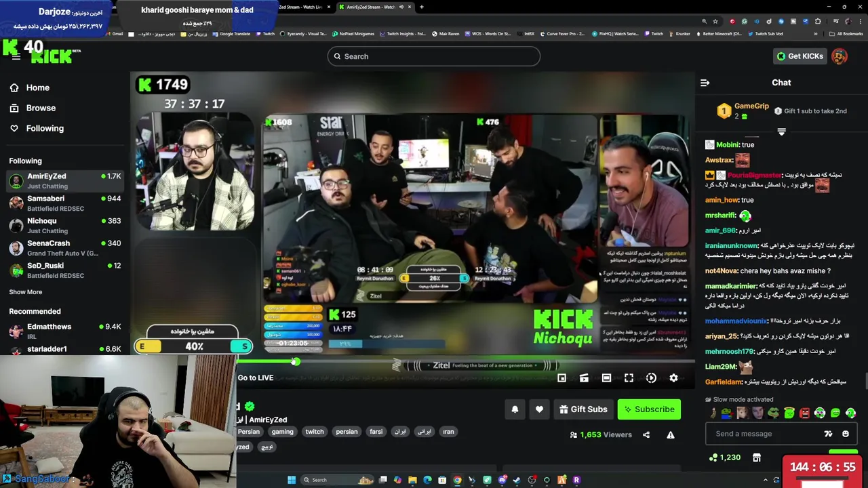Open the emoji picker in chat
Screen dimensions: 868x488
[x=846, y=434]
